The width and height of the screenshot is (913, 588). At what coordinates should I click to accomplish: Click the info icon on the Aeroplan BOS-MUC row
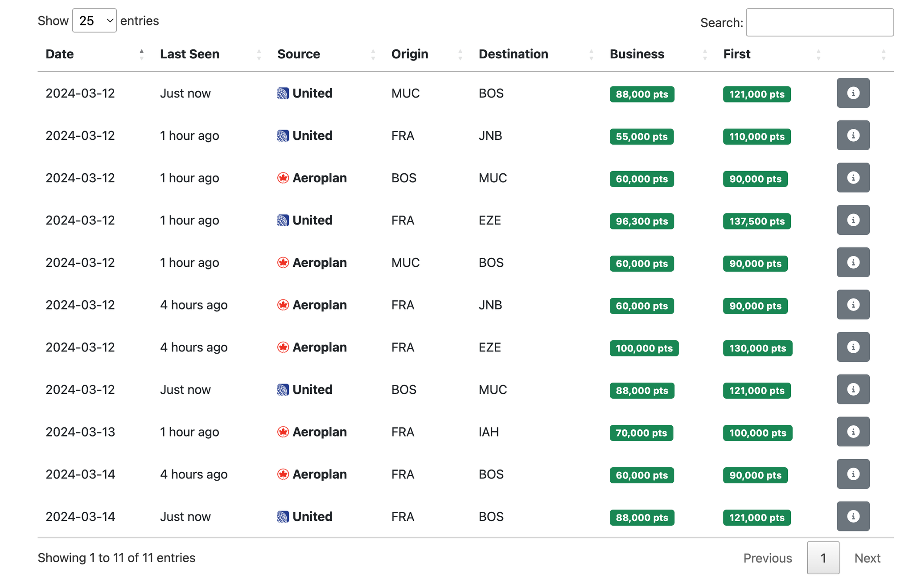[853, 178]
